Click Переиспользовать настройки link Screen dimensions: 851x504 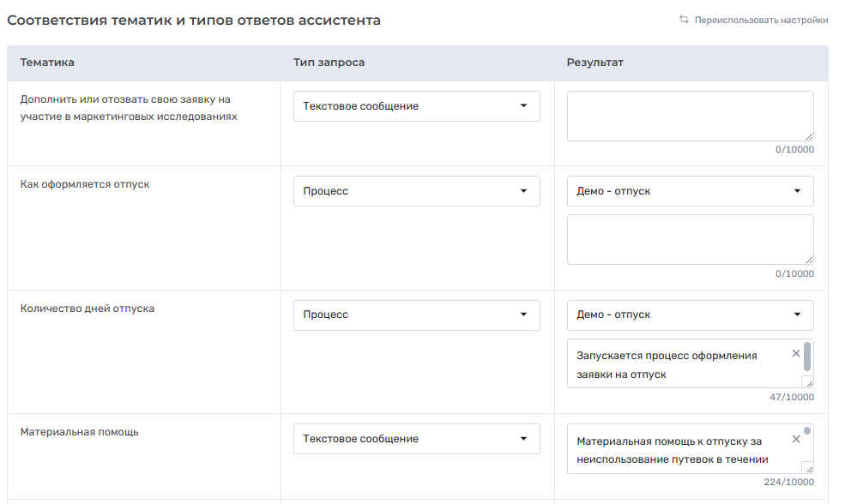point(761,20)
